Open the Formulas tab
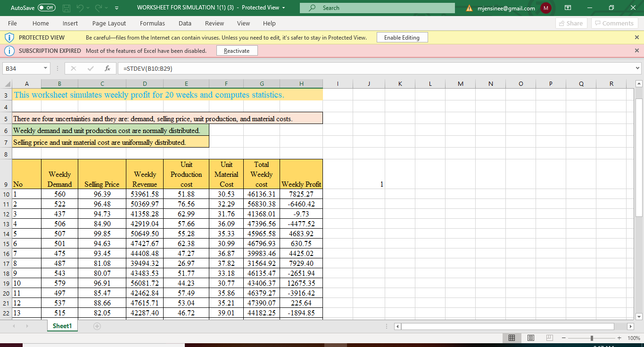The width and height of the screenshot is (644, 347). (x=152, y=23)
